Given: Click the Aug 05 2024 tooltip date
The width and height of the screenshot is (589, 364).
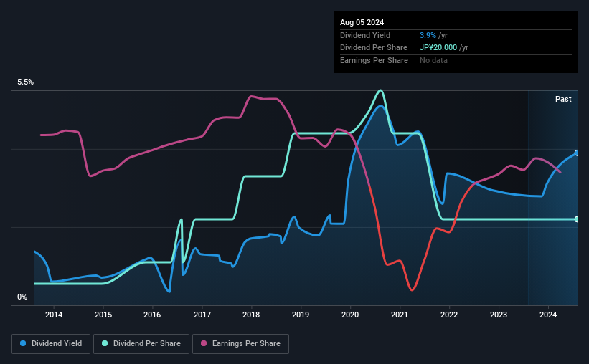Looking at the screenshot, I should 362,22.
